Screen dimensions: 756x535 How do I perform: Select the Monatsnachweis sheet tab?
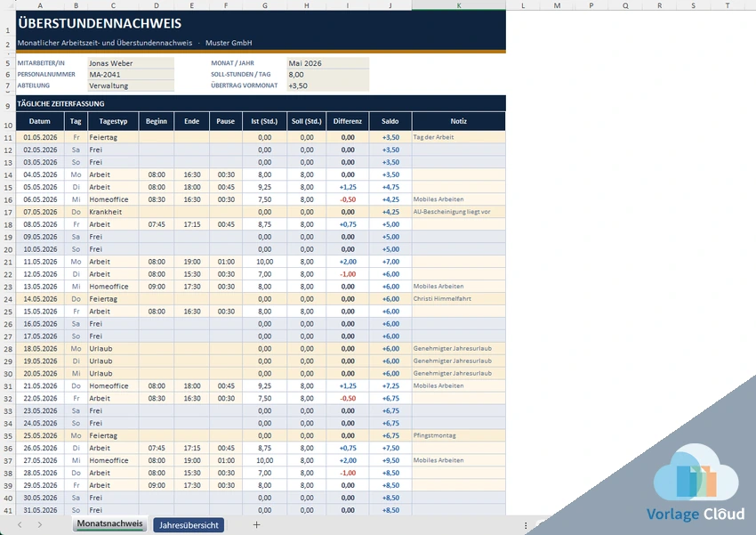(x=110, y=524)
